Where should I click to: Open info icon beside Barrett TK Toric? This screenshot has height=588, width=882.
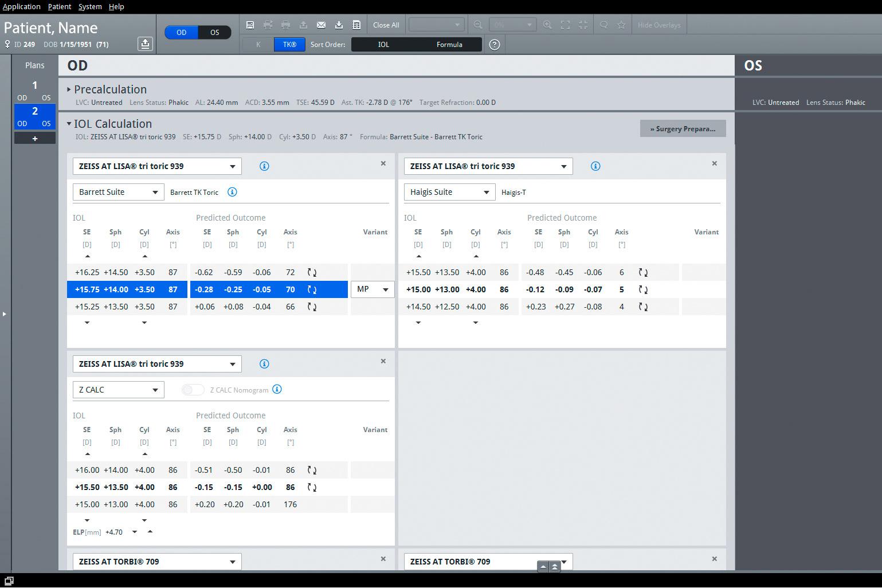click(x=232, y=192)
